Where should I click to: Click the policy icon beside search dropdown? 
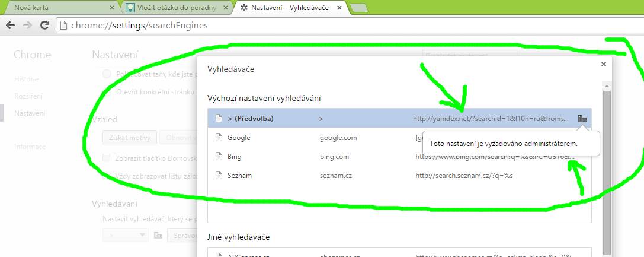[158, 235]
